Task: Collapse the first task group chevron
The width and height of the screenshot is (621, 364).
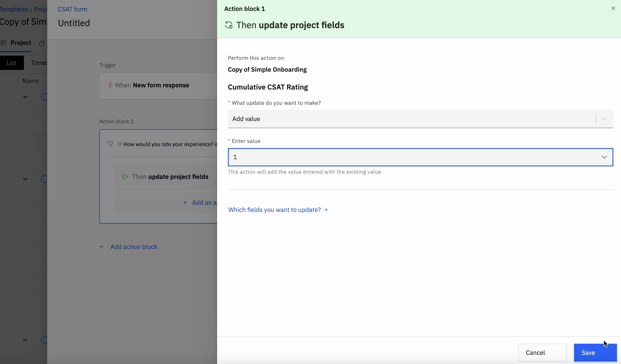Action: tap(25, 97)
